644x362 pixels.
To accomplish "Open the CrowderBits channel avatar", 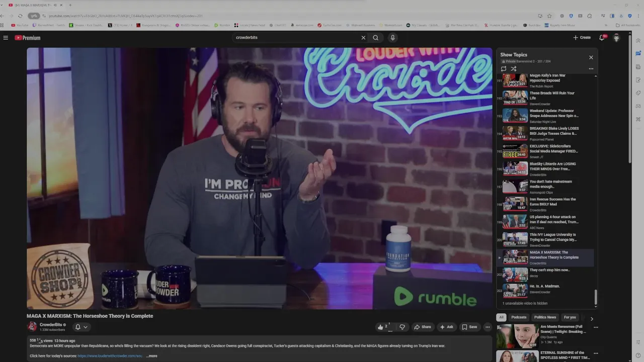I will [x=32, y=327].
